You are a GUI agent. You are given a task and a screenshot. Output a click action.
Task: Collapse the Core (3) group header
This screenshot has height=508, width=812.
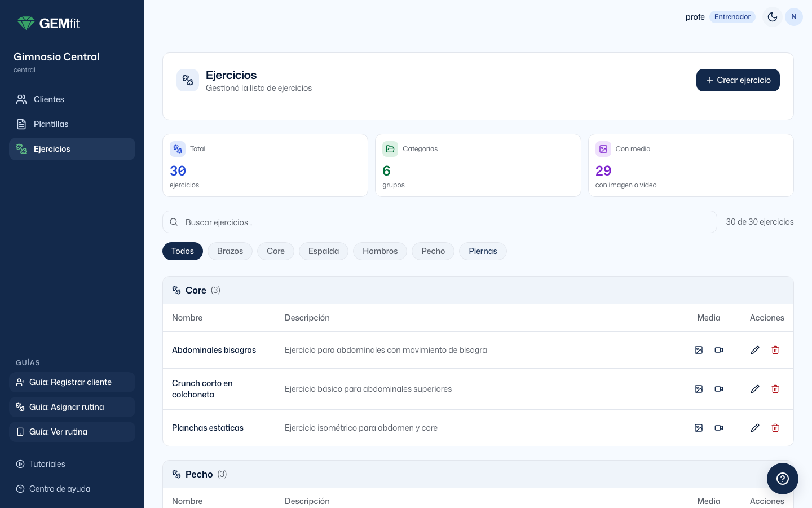pyautogui.click(x=478, y=290)
